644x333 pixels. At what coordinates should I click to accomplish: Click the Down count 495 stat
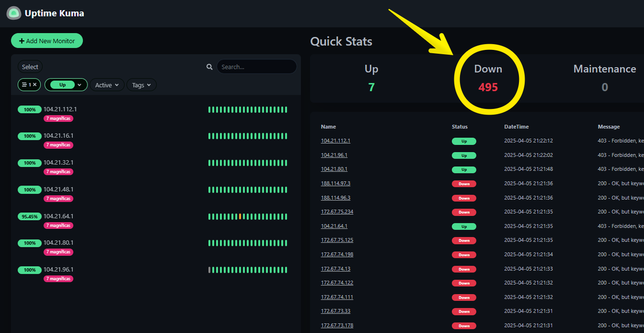pos(488,87)
